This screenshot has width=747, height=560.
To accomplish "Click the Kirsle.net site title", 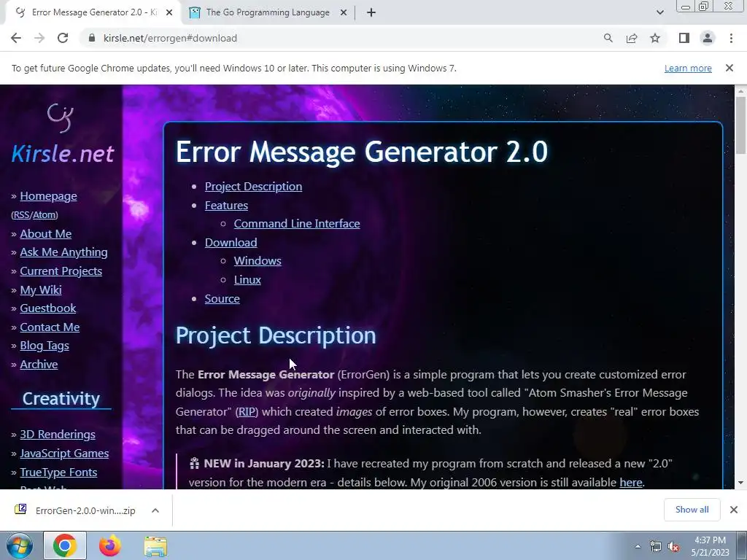I will tap(63, 153).
